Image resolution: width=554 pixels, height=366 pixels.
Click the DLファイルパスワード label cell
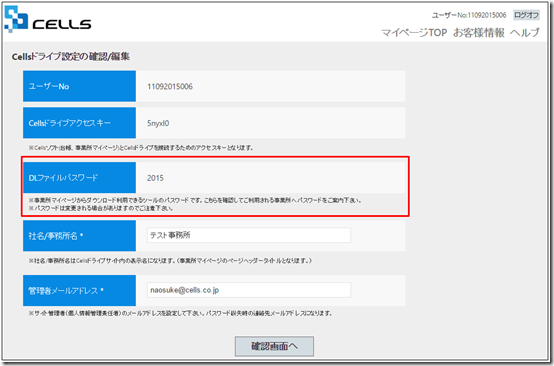click(79, 178)
